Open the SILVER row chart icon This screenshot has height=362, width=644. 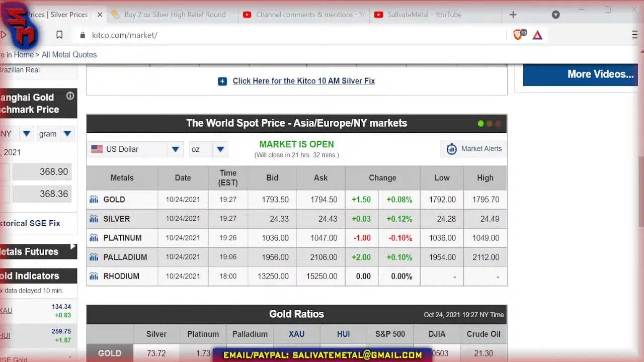94,219
